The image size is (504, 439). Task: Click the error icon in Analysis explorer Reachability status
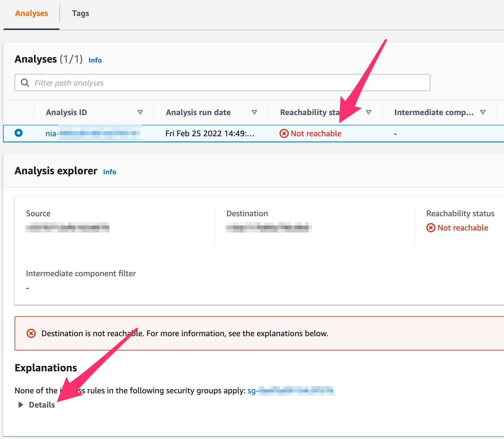click(431, 228)
